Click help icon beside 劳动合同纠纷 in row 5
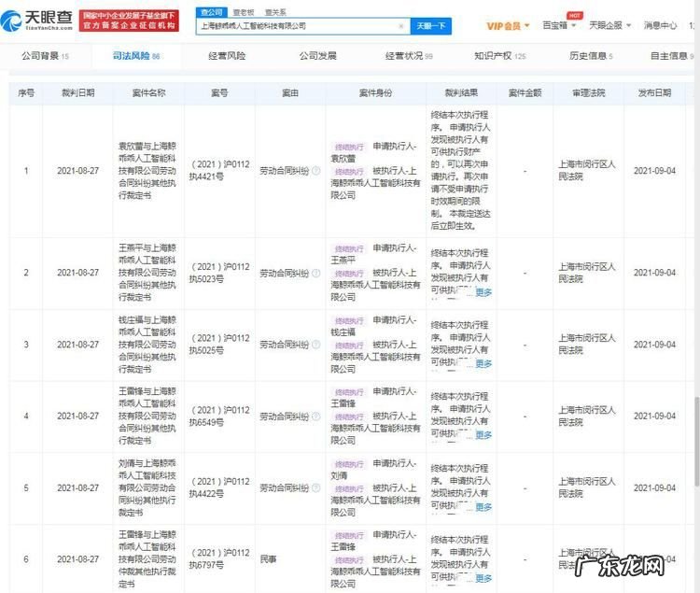700x593 pixels. click(316, 487)
